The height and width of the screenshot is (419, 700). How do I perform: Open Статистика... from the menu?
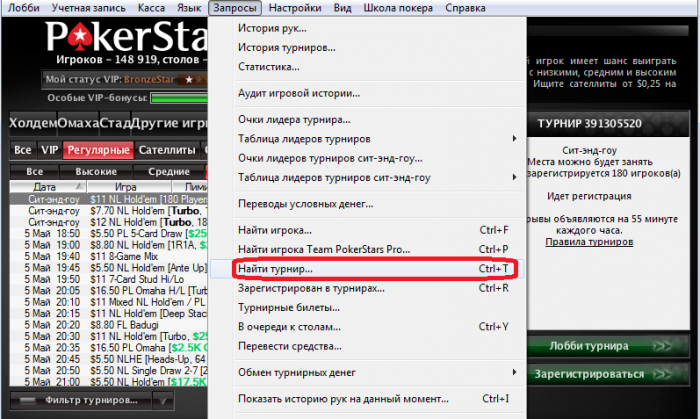367,66
